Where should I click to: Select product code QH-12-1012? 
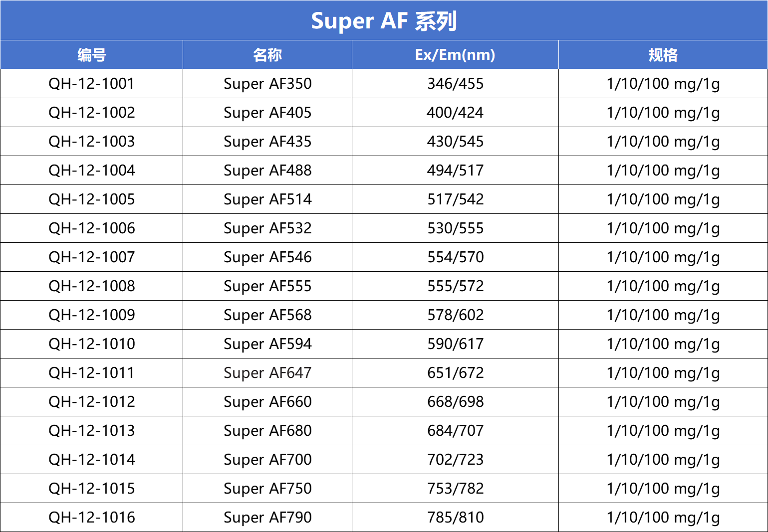pyautogui.click(x=92, y=401)
